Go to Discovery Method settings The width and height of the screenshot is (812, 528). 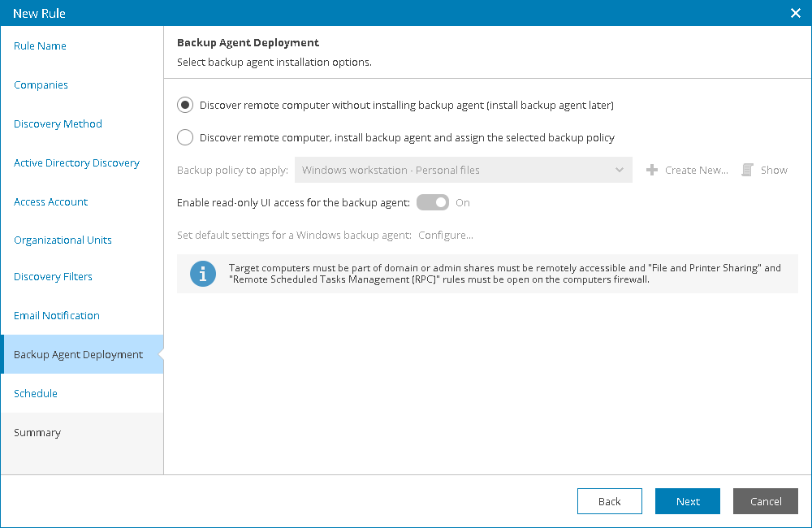(58, 123)
